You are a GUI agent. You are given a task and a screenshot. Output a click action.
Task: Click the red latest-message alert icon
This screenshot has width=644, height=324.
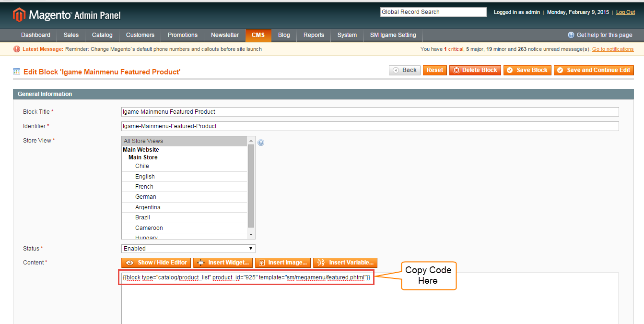coord(17,49)
